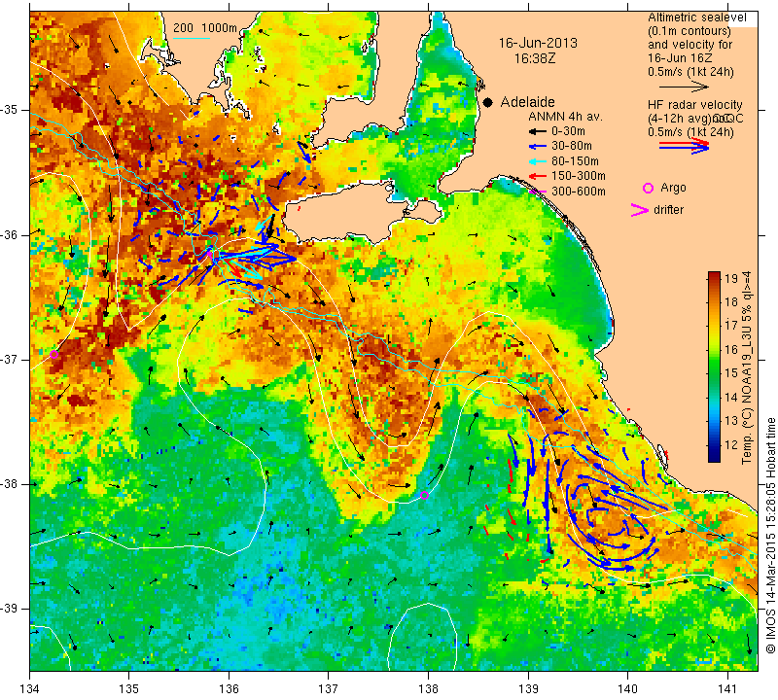Click the cyan 80-150m arrow legend icon

[x=537, y=161]
